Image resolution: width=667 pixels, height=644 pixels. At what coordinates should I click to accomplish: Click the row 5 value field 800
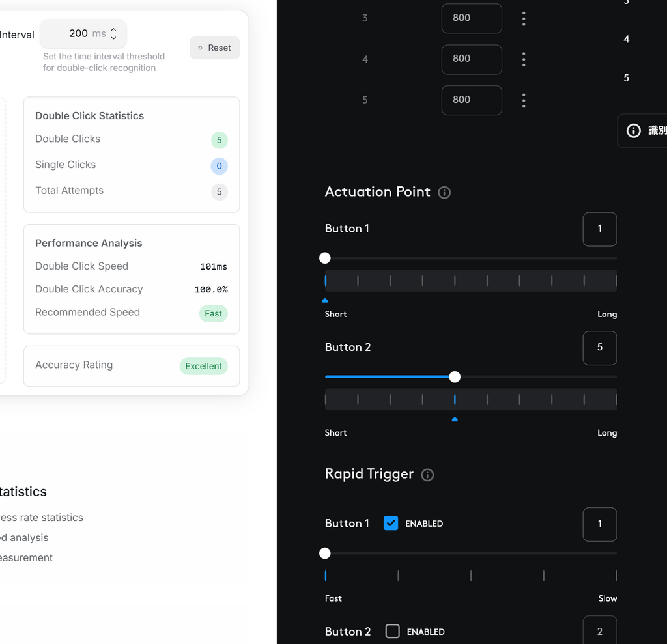tap(471, 100)
